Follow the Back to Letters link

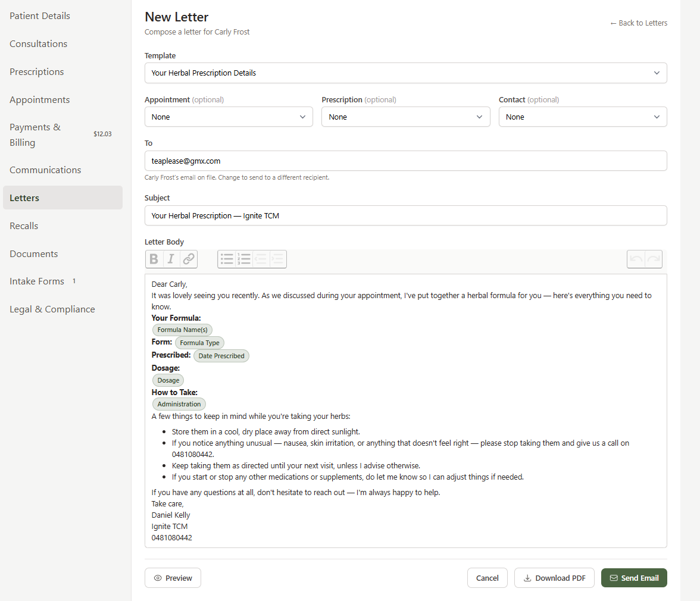(639, 23)
